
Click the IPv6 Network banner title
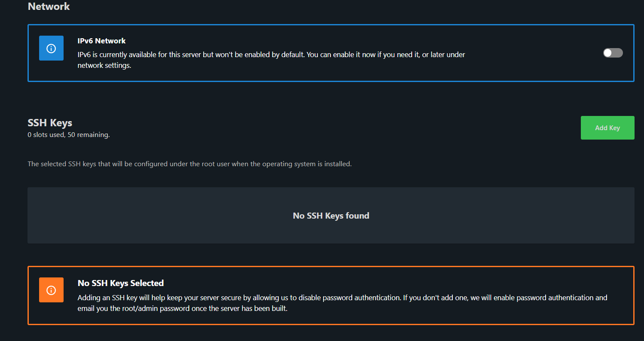coord(101,41)
